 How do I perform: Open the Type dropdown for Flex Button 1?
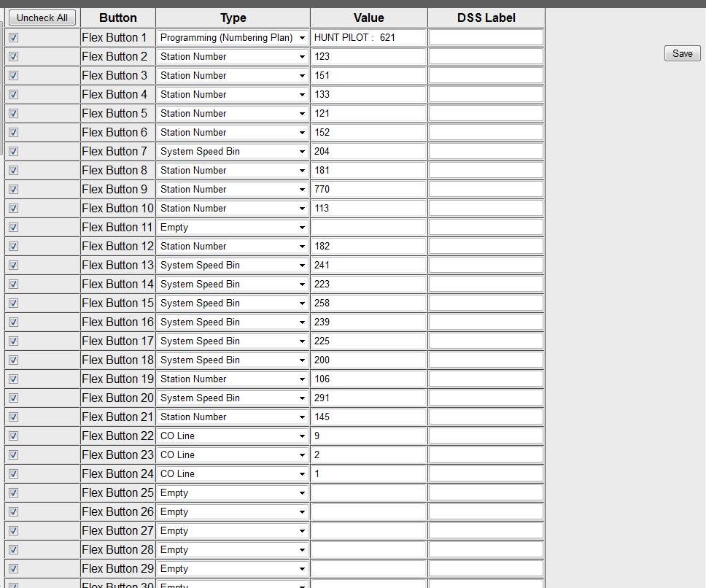pos(233,38)
